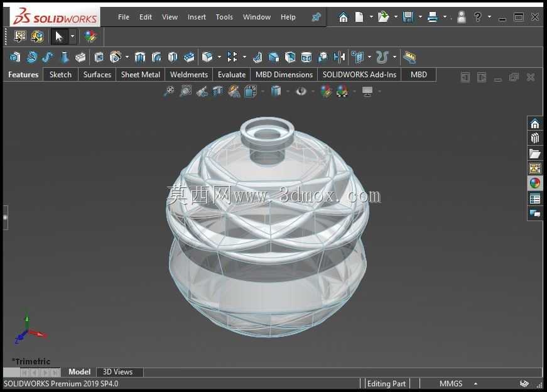Expand the Help dropdown arrow

[x=489, y=17]
